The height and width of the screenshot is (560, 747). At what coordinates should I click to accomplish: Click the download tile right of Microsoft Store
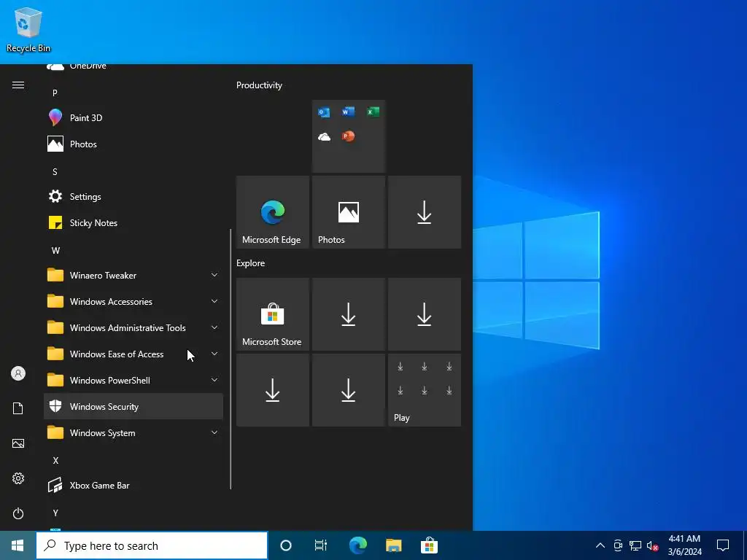(348, 314)
